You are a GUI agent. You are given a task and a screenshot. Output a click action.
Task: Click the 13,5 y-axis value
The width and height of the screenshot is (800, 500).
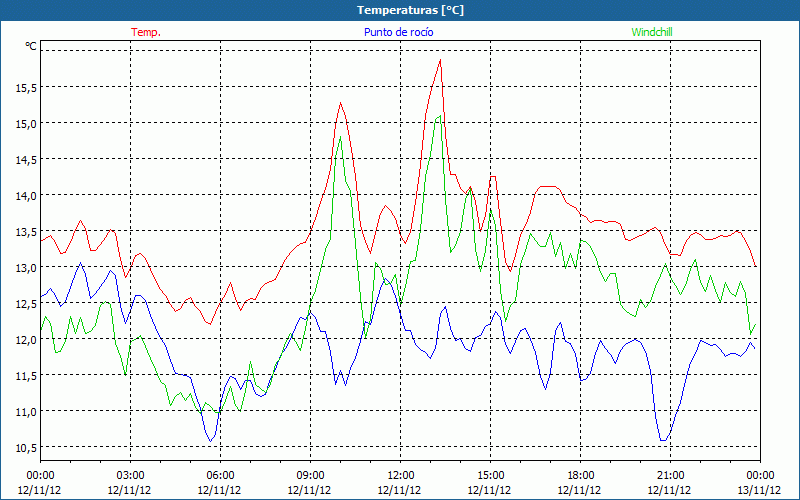pyautogui.click(x=26, y=232)
